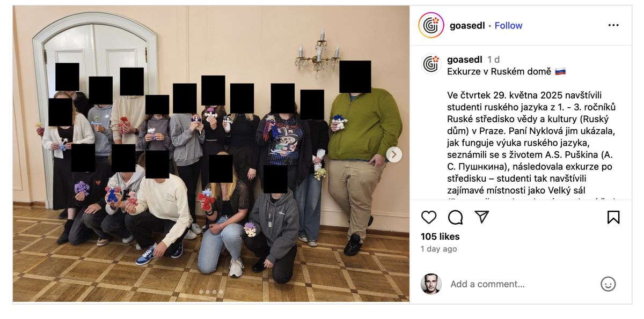
Task: Open the three-dot more options menu
Action: pos(613,25)
